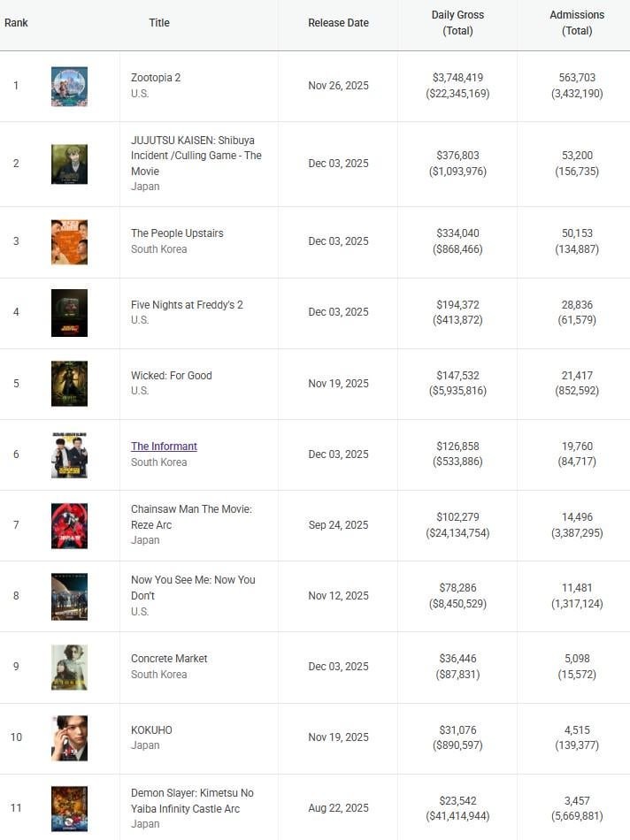The width and height of the screenshot is (630, 840).
Task: Click the Concrete Market poster thumbnail
Action: [x=69, y=667]
